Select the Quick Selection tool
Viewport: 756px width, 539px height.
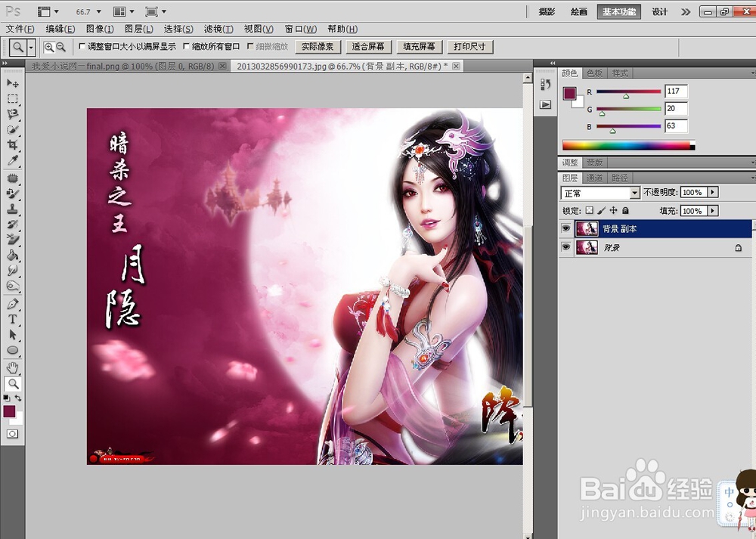13,130
